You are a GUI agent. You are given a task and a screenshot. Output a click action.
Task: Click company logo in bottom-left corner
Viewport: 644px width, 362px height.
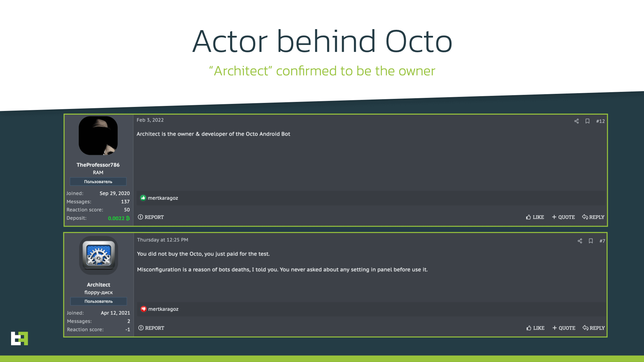(x=19, y=338)
